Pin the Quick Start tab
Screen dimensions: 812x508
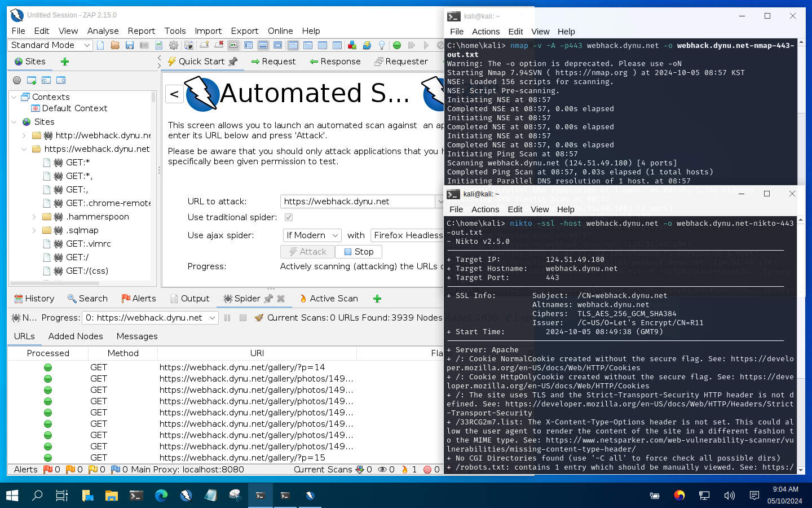click(233, 62)
